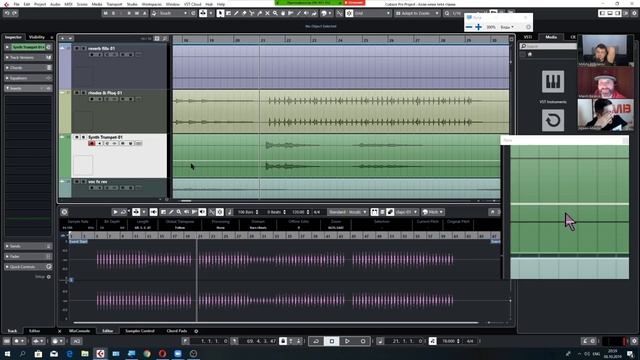The image size is (640, 360).
Task: Toggle global Mute M button in toolbar
Action: [x=105, y=13]
